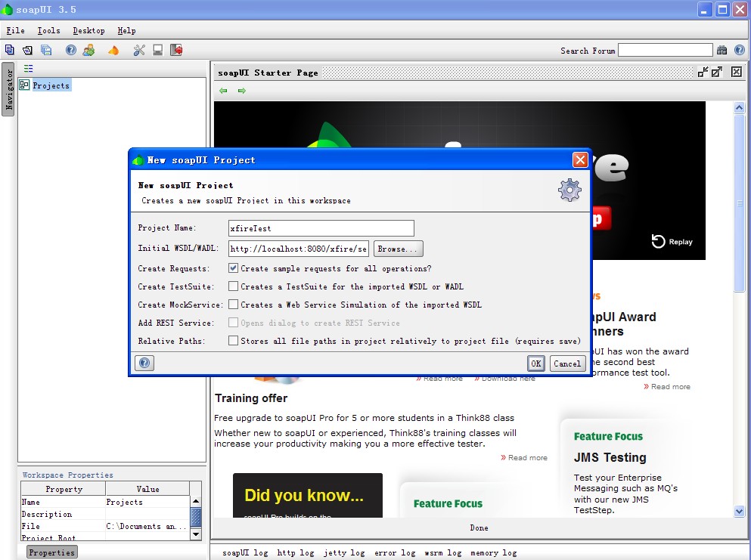The width and height of the screenshot is (751, 560).
Task: Click the Property column header
Action: [x=64, y=489]
